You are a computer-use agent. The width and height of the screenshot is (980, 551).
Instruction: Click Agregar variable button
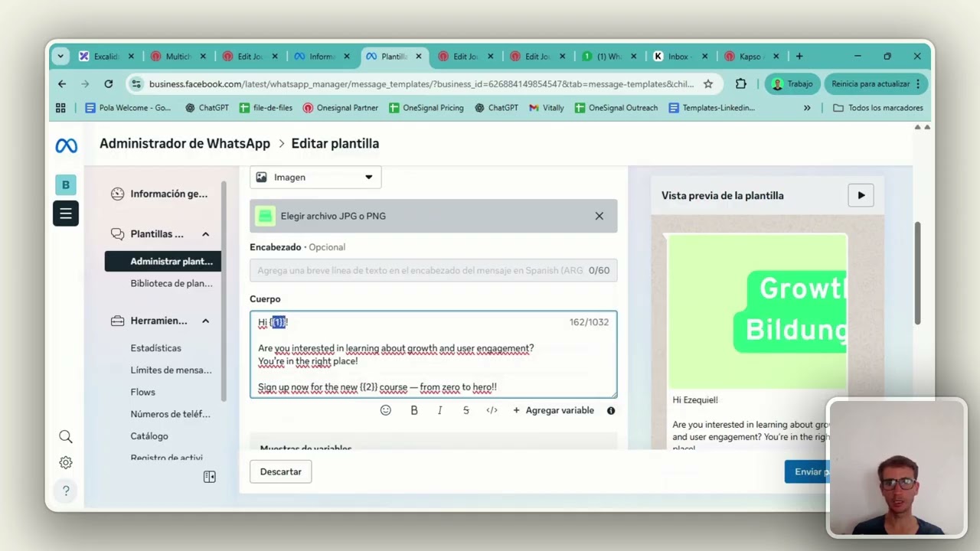(554, 410)
